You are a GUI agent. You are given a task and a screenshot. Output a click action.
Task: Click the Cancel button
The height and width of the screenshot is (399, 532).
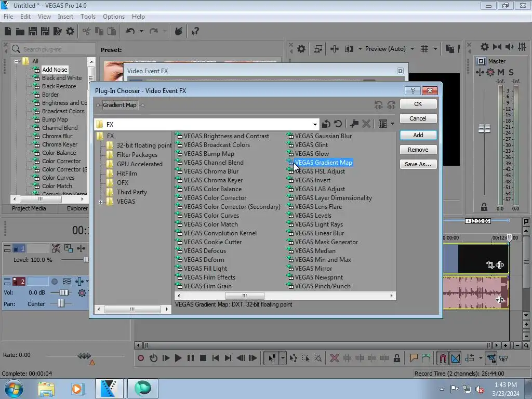(x=418, y=118)
